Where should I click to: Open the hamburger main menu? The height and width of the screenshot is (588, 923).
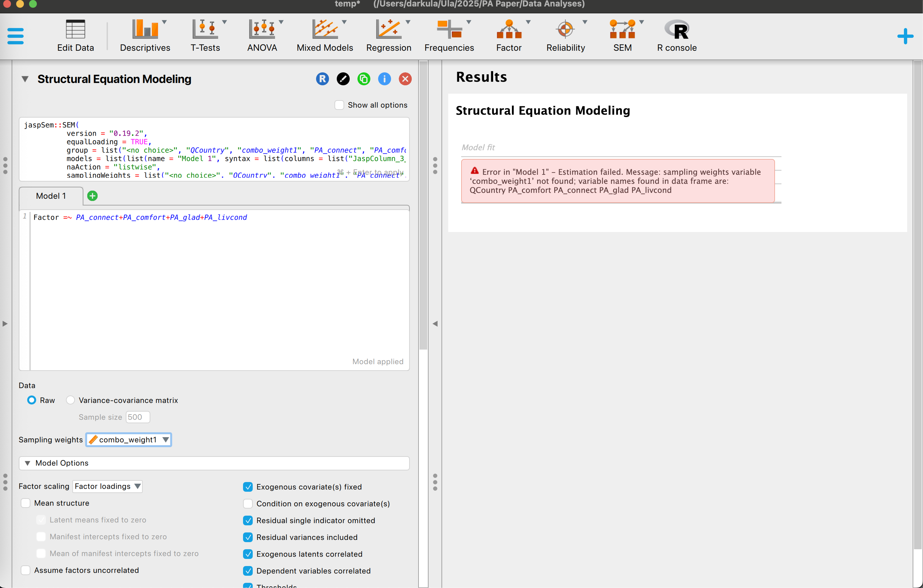tap(15, 36)
